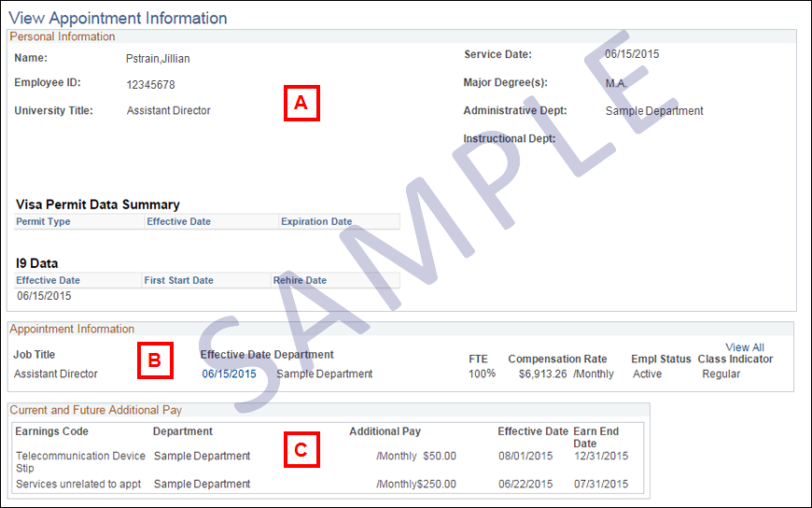The height and width of the screenshot is (508, 812).
Task: Select the Service Date value 06/15/2015
Action: tap(632, 54)
